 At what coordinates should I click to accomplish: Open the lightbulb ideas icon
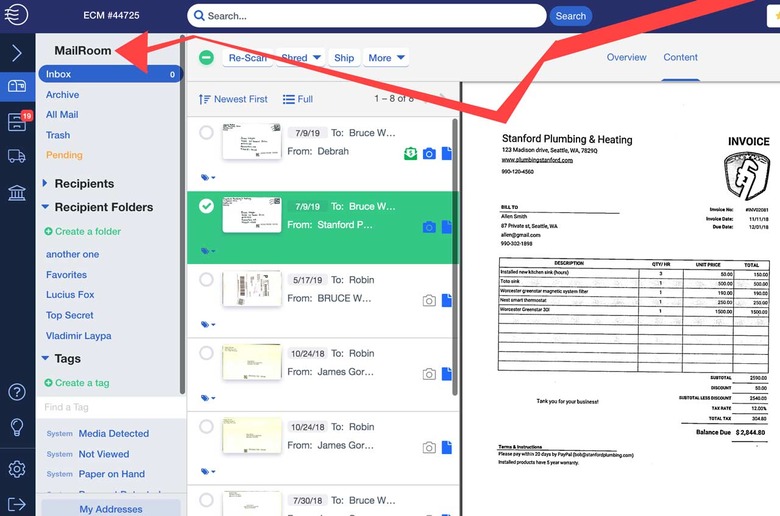tap(17, 427)
